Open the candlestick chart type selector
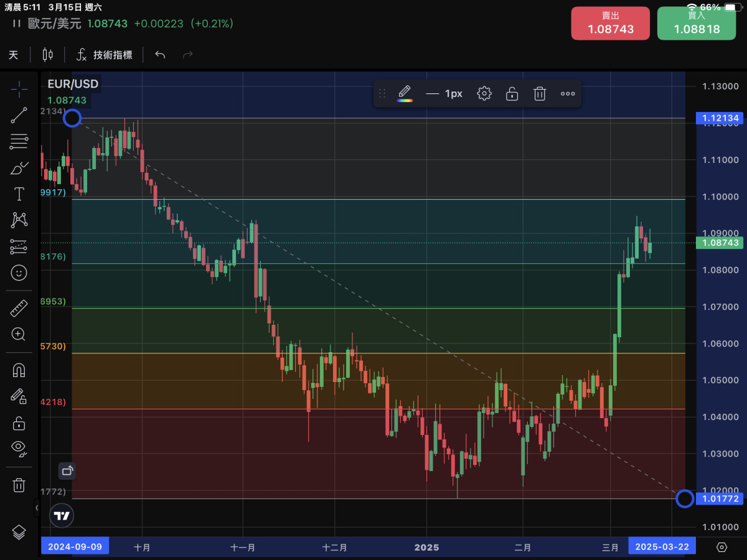747x560 pixels. coord(47,55)
